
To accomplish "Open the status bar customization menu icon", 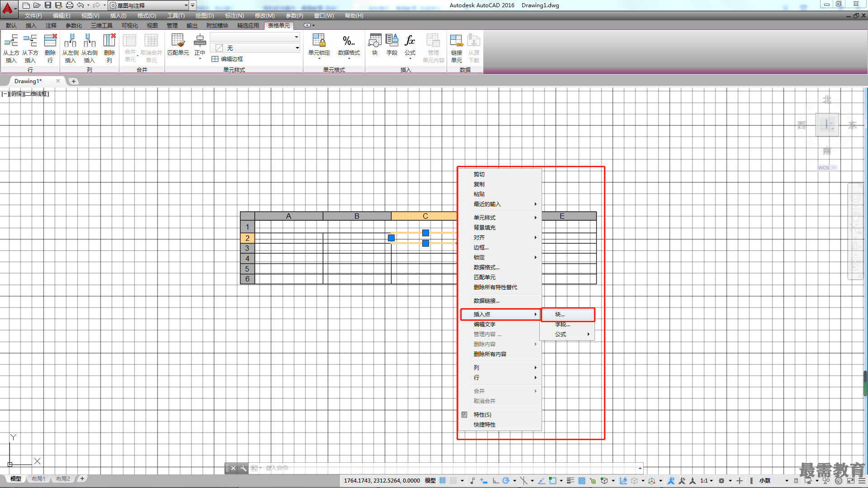I will click(x=863, y=481).
